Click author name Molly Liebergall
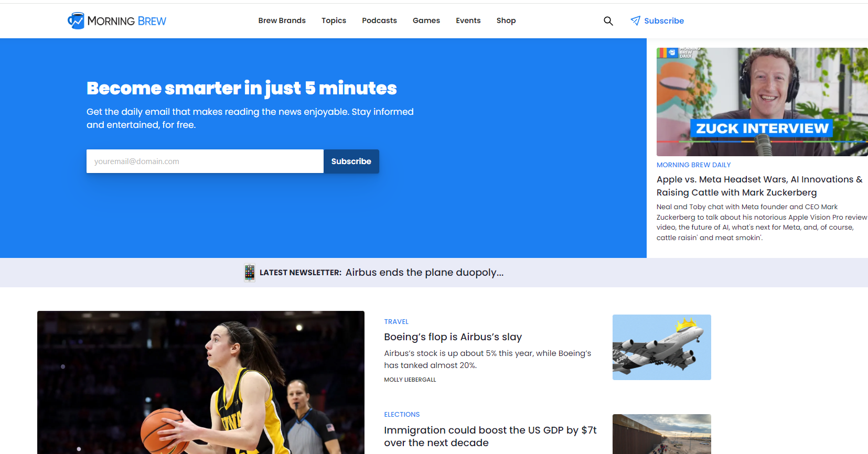The width and height of the screenshot is (868, 454). [x=410, y=380]
